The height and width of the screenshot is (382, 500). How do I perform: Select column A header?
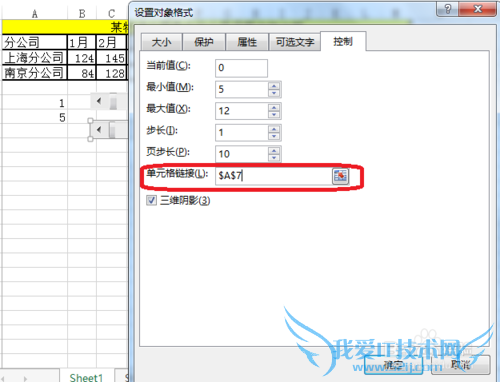[35, 14]
